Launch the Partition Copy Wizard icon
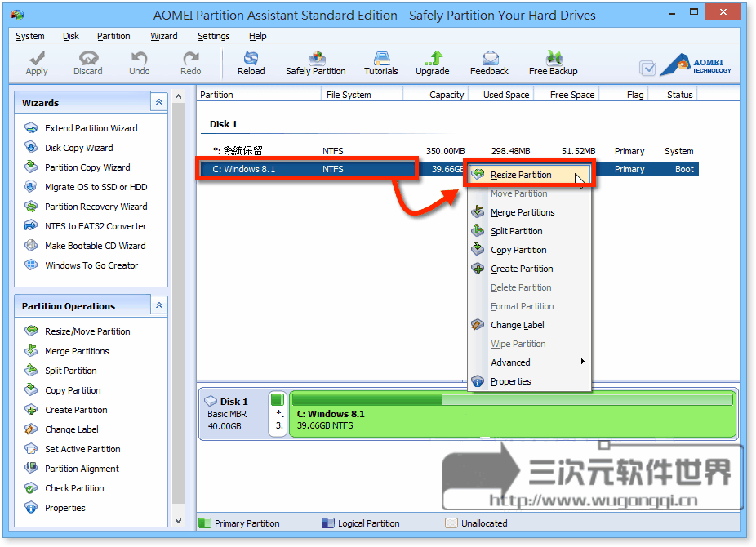Viewport: 756px width, 547px height. [x=31, y=167]
